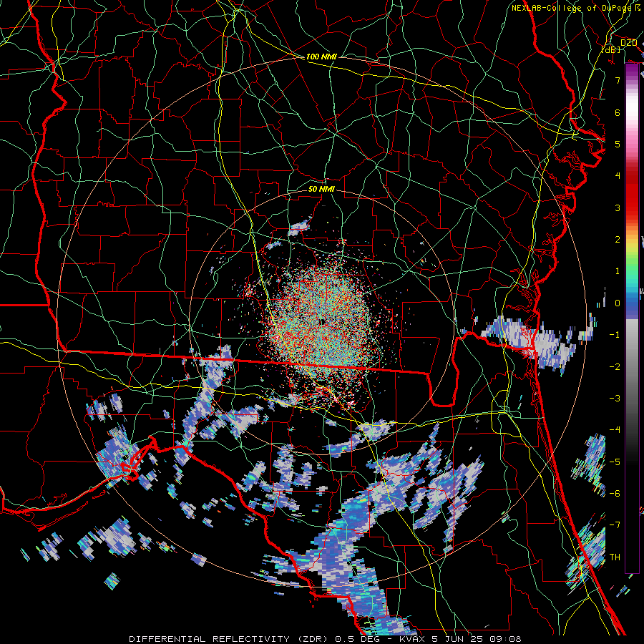Image resolution: width=644 pixels, height=644 pixels.
Task: Click the 4 value on the color scale
Action: click(618, 176)
